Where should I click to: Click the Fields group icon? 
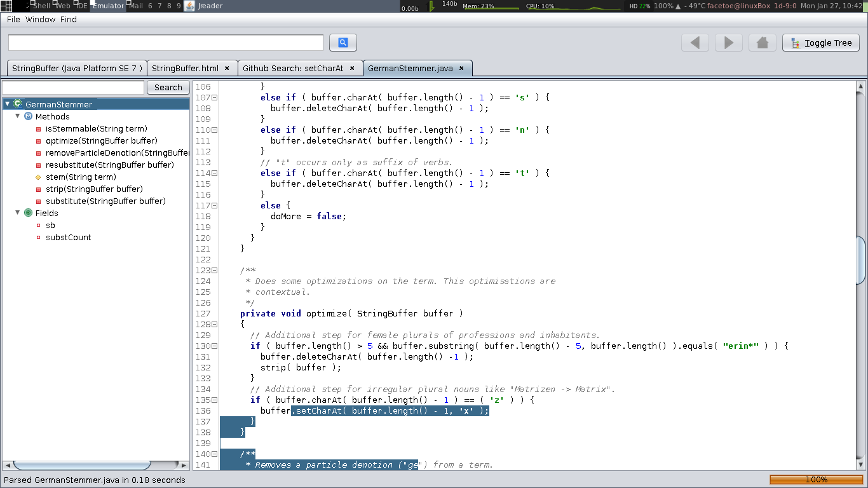(28, 213)
